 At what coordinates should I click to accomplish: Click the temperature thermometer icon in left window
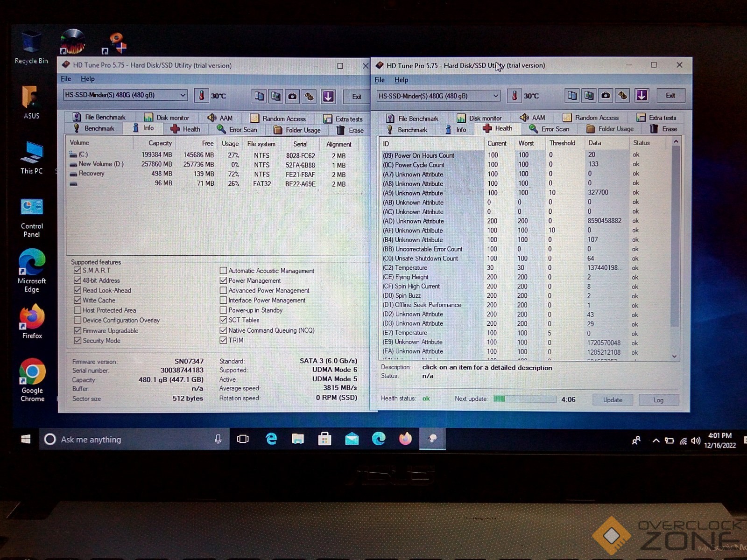click(201, 96)
